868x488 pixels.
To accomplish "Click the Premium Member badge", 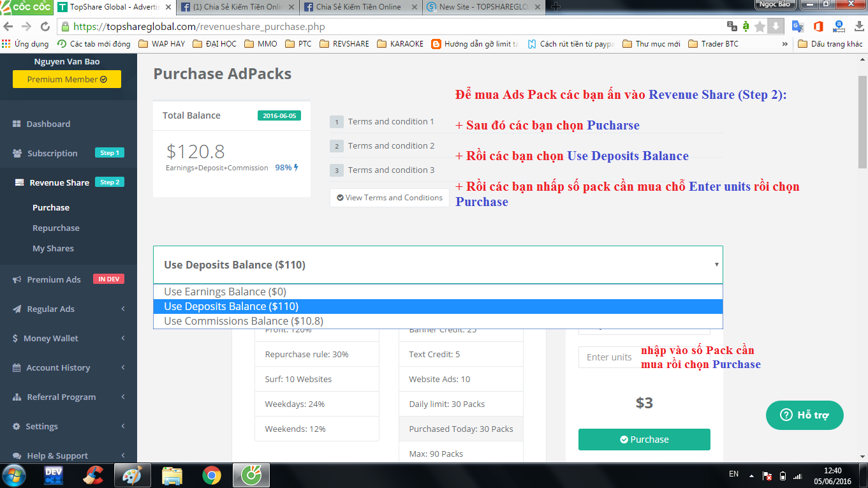I will [x=67, y=79].
